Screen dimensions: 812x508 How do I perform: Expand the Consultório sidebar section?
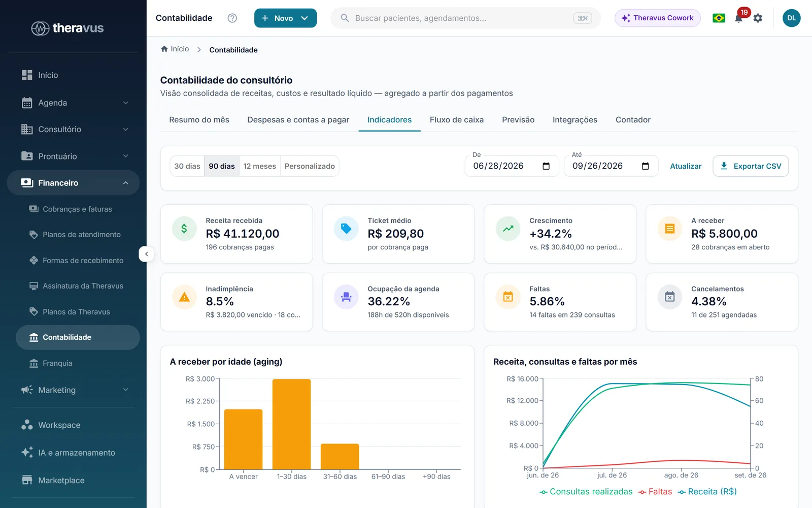coord(75,130)
